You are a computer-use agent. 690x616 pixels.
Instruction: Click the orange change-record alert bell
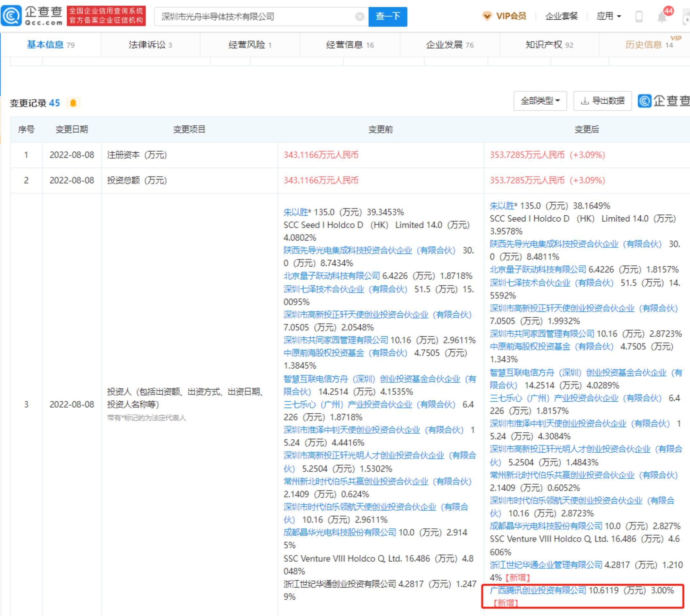pyautogui.click(x=73, y=103)
